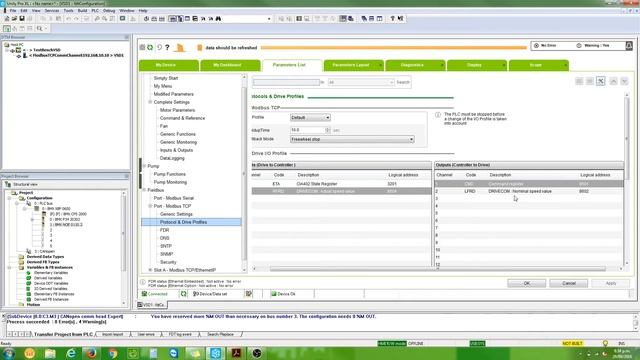Image resolution: width=640 pixels, height=360 pixels.
Task: Click the horizontal scrollbar under I/O profile tables
Action: point(438,269)
